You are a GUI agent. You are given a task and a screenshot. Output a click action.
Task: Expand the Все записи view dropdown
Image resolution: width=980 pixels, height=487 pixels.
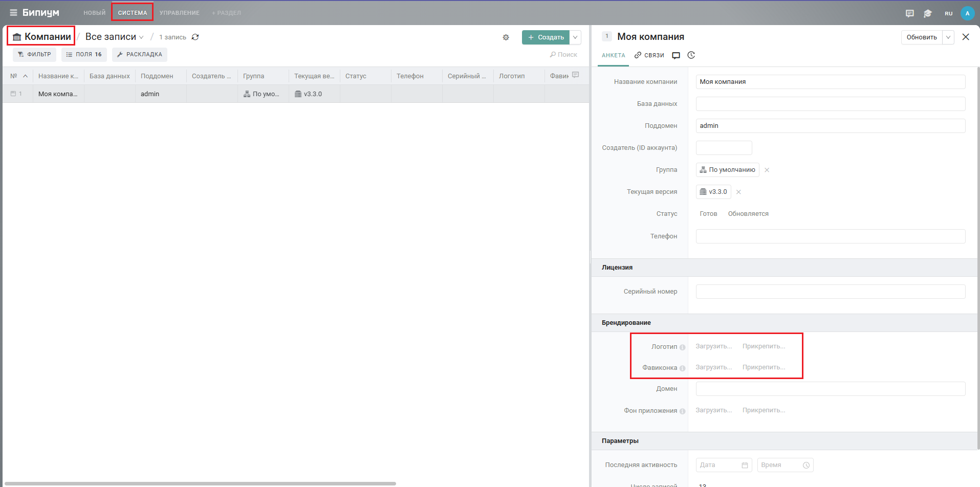(x=114, y=37)
